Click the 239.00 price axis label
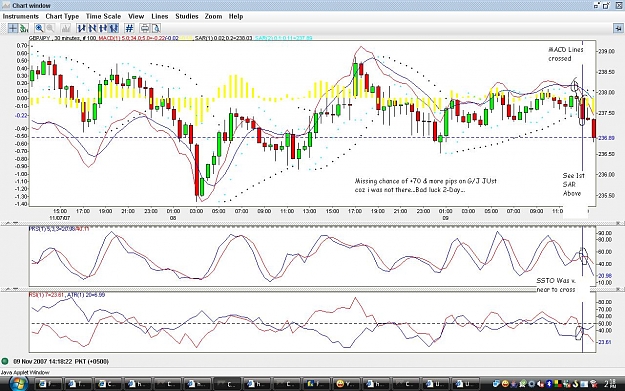This screenshot has width=625, height=391. (x=606, y=51)
